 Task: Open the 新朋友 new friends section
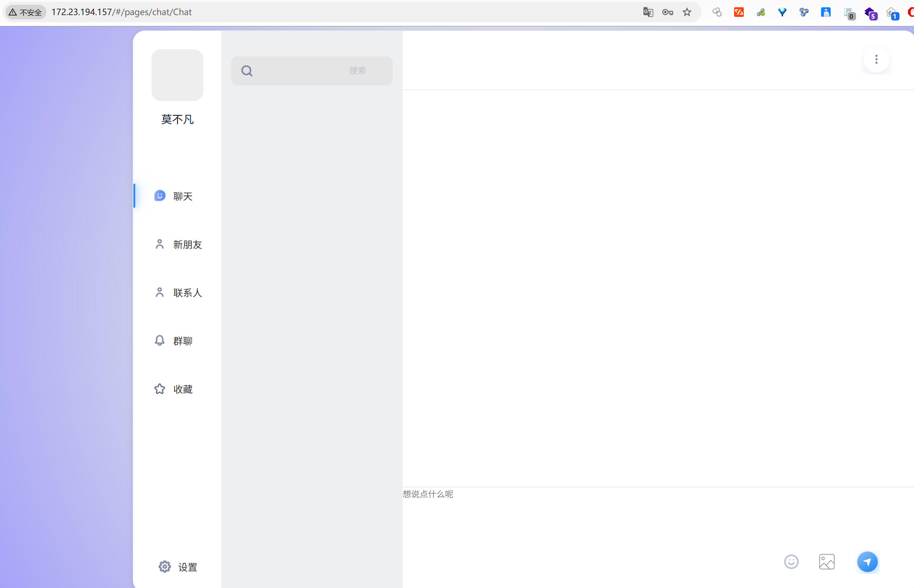(187, 244)
